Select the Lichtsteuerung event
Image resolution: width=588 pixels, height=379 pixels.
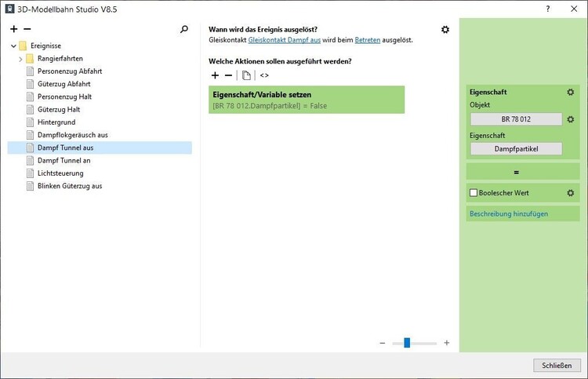tap(60, 173)
